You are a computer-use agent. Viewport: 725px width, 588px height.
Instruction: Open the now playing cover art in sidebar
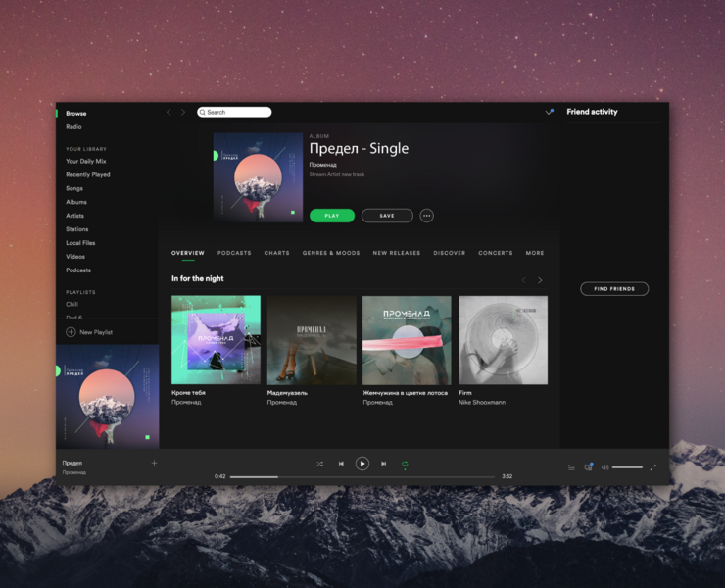pyautogui.click(x=107, y=397)
